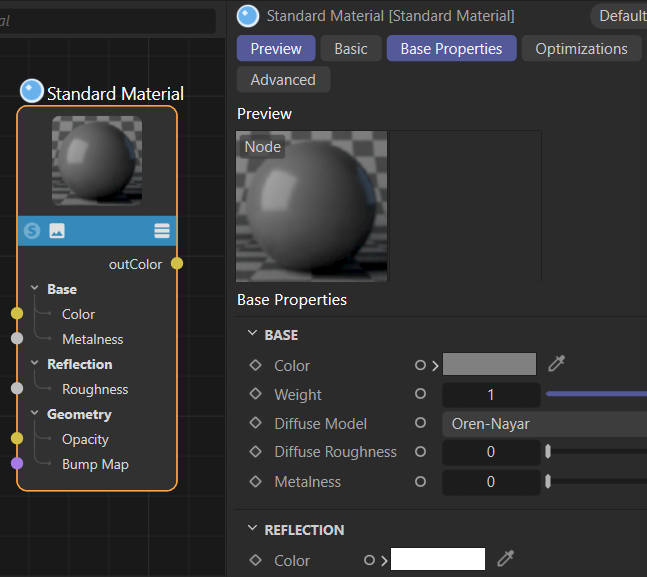Collapse the BASE properties section
The height and width of the screenshot is (577, 647).
click(x=251, y=335)
